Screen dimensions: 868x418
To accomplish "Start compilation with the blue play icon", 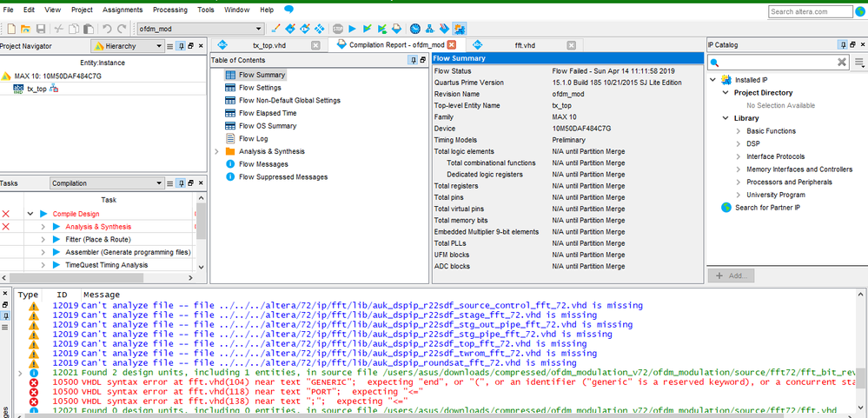I will point(352,29).
